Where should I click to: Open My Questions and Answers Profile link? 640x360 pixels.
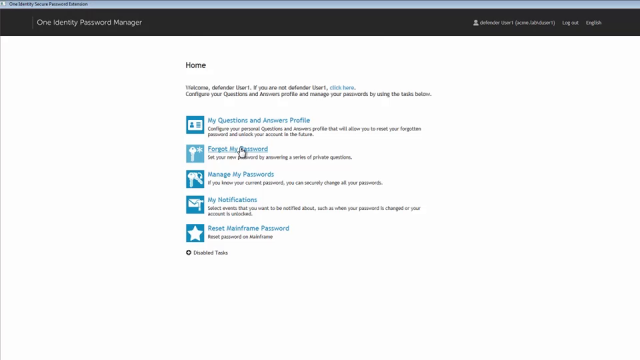[x=259, y=120]
